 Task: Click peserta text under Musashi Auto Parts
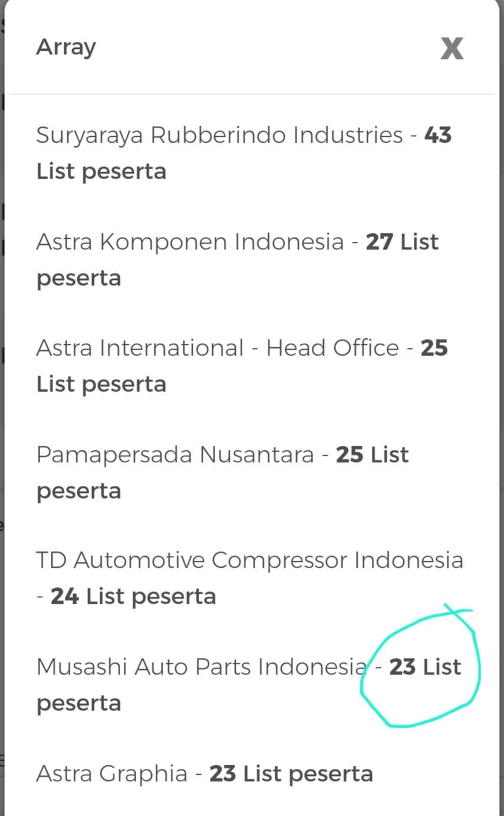(x=78, y=702)
